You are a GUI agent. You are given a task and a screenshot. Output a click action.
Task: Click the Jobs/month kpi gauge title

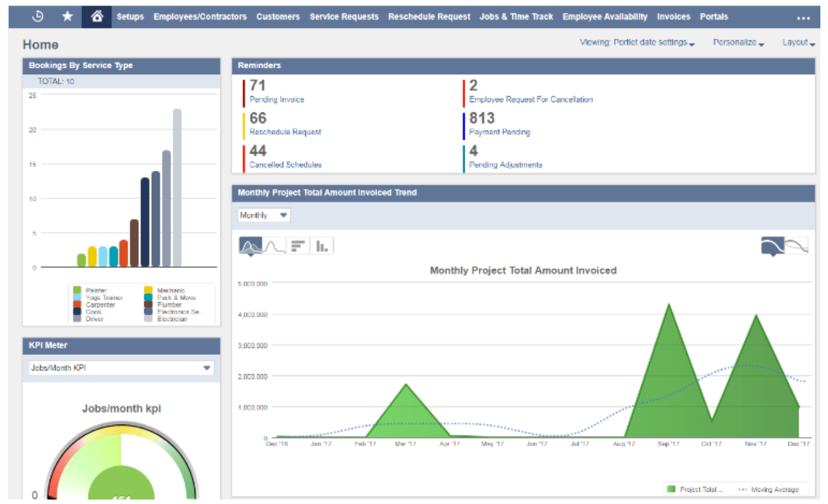coord(121,408)
